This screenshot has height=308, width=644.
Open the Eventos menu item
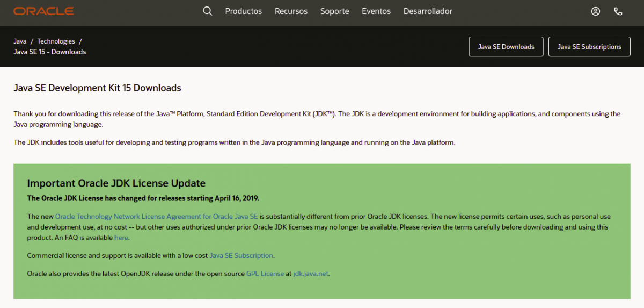tap(376, 11)
